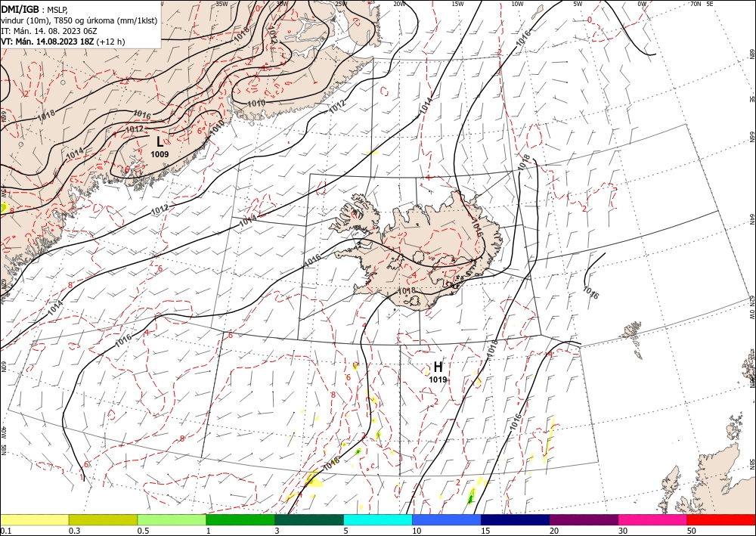Click the 'H' high pressure marker
The height and width of the screenshot is (536, 756).
click(438, 367)
